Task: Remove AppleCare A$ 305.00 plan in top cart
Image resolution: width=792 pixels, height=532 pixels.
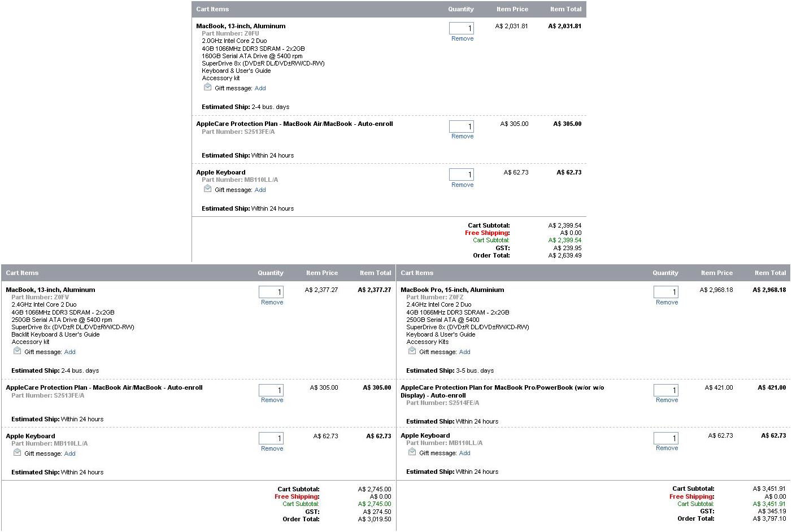Action: (x=462, y=136)
